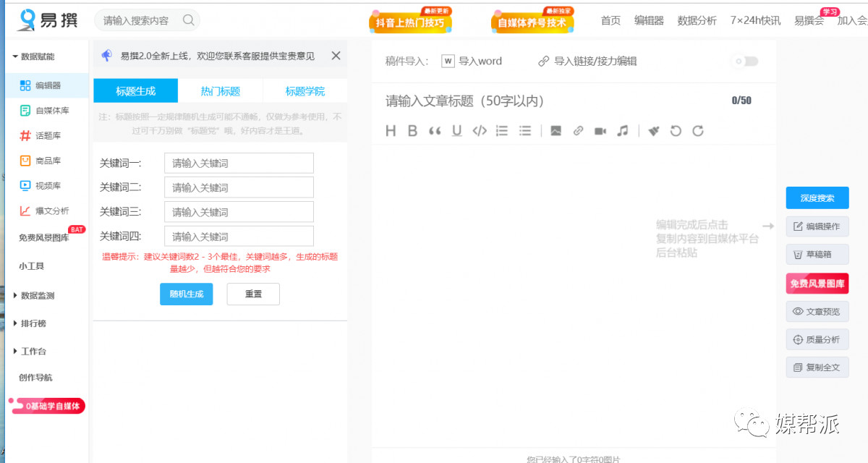Close the 易撰2.0 announcement banner
The width and height of the screenshot is (868, 463).
pyautogui.click(x=336, y=56)
